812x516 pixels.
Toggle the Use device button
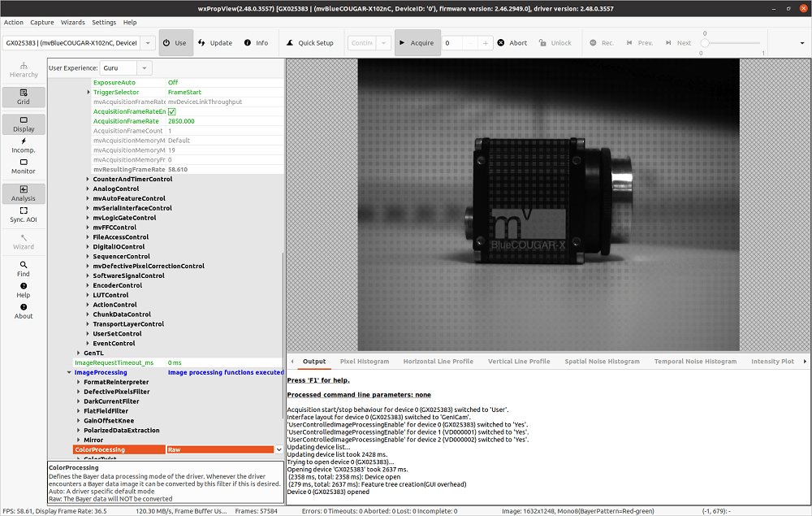(x=175, y=43)
